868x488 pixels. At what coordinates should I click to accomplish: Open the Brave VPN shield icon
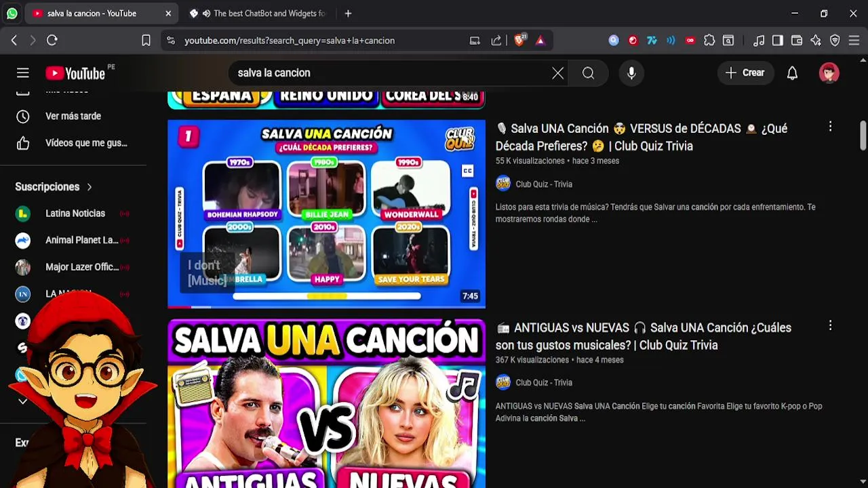pos(835,41)
